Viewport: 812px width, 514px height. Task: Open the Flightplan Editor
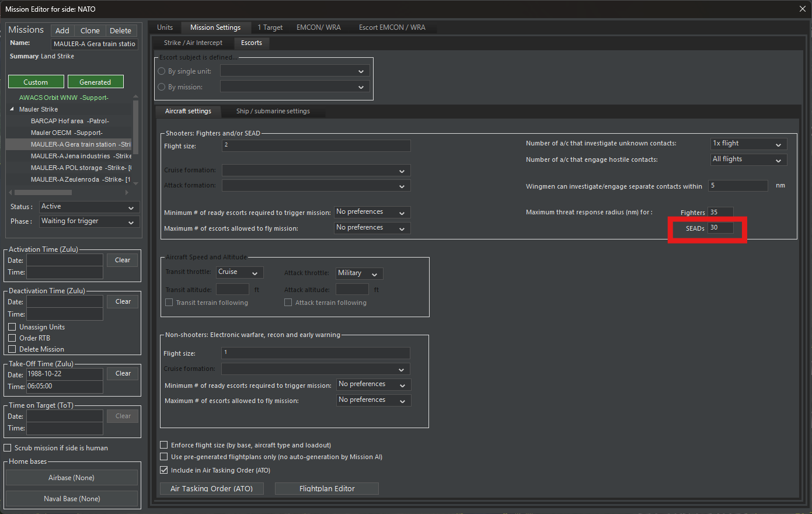326,488
